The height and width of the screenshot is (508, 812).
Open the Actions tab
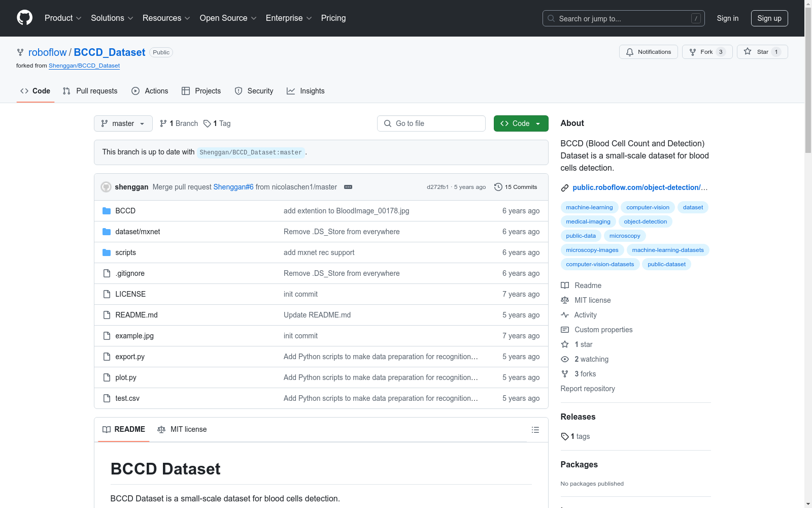[150, 91]
